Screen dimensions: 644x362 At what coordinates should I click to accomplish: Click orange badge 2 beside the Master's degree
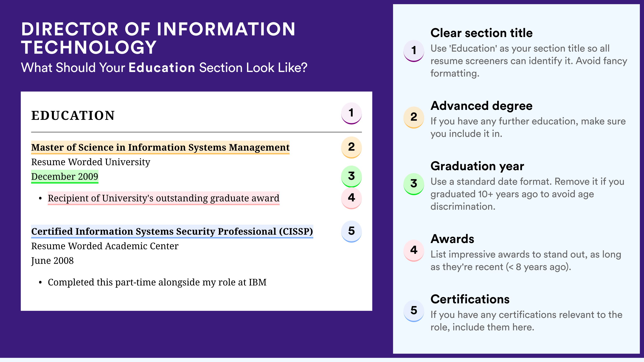click(351, 147)
